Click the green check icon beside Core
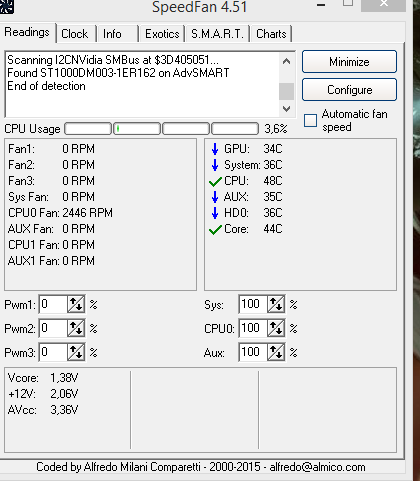This screenshot has width=420, height=481. tap(215, 229)
